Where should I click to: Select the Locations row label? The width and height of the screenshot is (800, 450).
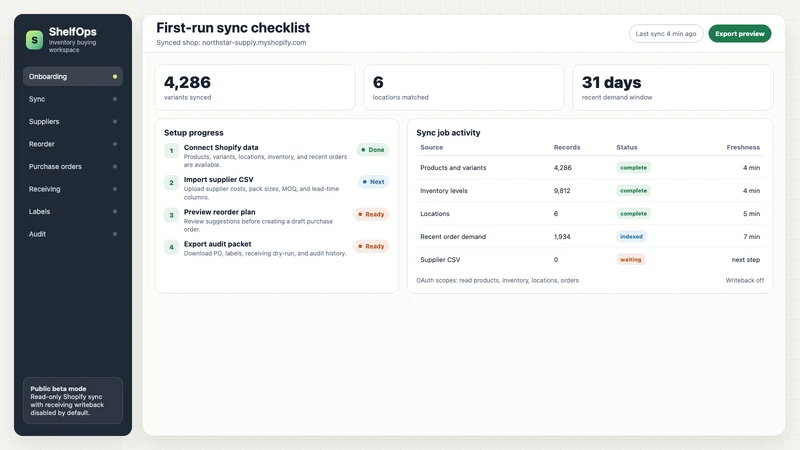(435, 213)
